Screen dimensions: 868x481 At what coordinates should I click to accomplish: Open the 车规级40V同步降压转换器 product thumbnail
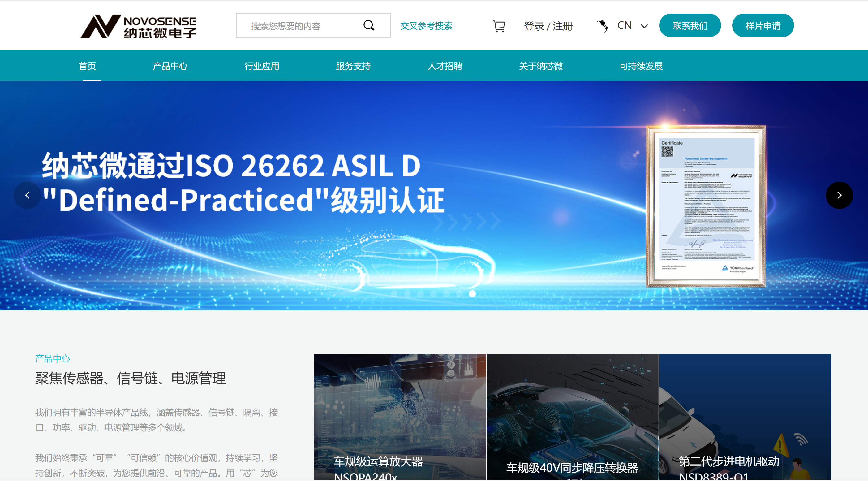click(x=573, y=416)
